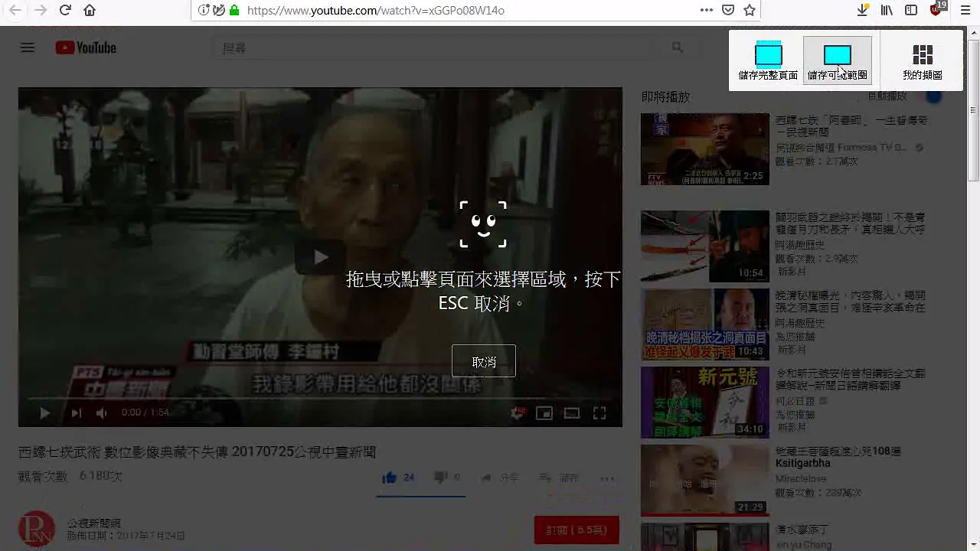Show the sidebar via toolbar icon
This screenshot has height=551, width=980.
pos(911,10)
